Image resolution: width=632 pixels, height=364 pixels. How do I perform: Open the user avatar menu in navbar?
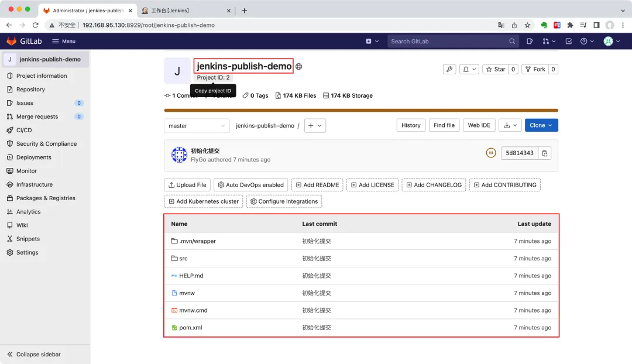[x=612, y=41]
